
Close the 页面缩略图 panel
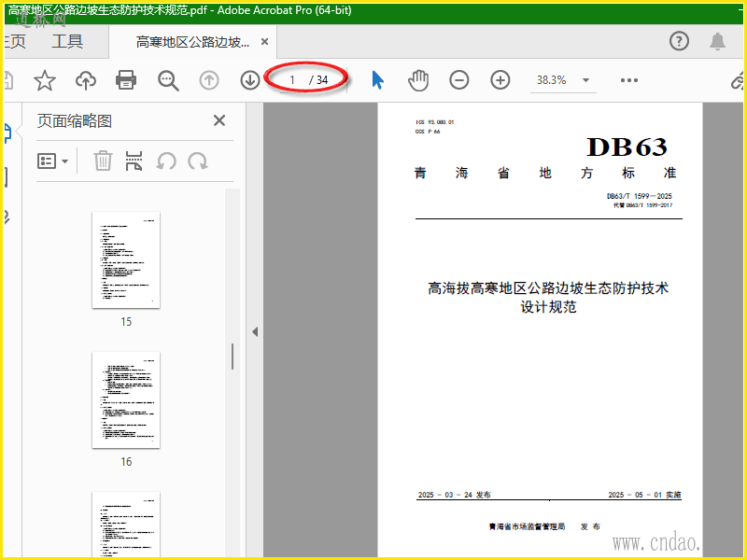pos(219,120)
